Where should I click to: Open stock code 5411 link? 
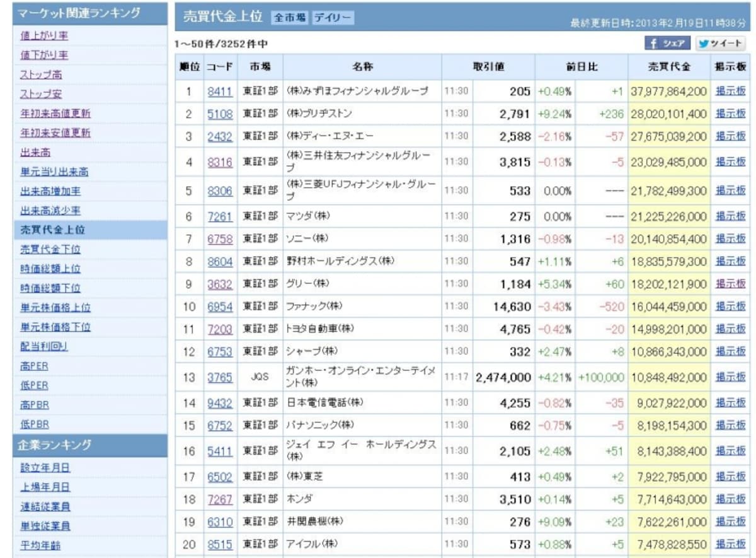pyautogui.click(x=220, y=451)
